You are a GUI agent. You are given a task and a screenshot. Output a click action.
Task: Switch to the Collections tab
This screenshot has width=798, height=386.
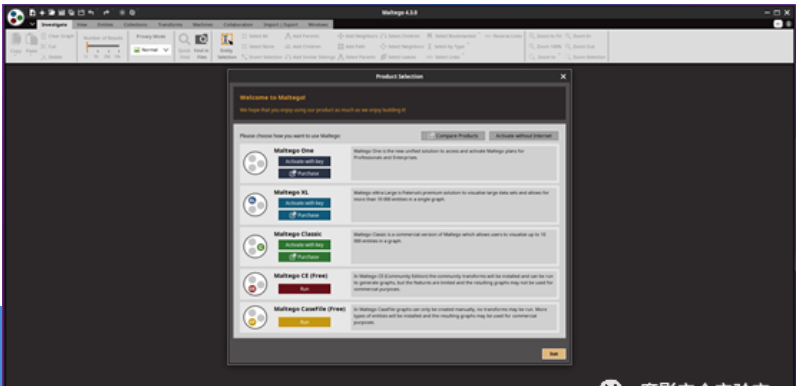135,24
